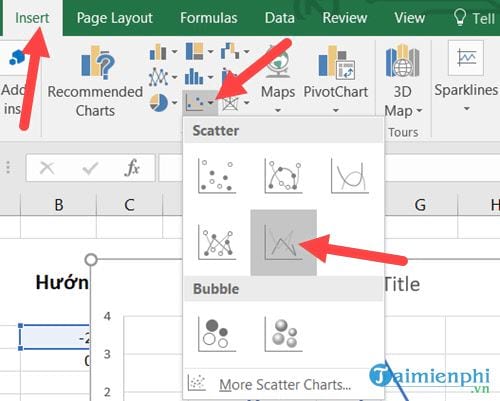Viewport: 500px width, 401px height.
Task: Open the Formulas tab
Action: (209, 18)
